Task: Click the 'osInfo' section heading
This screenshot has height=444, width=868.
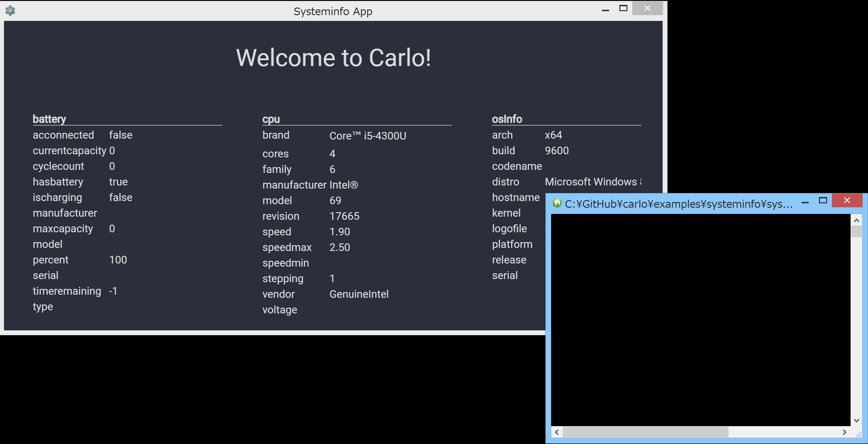Action: click(507, 119)
